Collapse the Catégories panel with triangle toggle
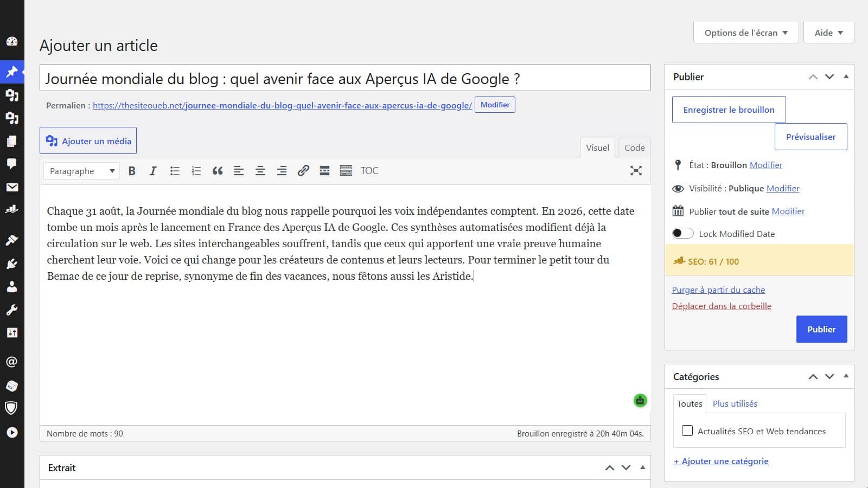Screen dimensions: 868x488 846,376
